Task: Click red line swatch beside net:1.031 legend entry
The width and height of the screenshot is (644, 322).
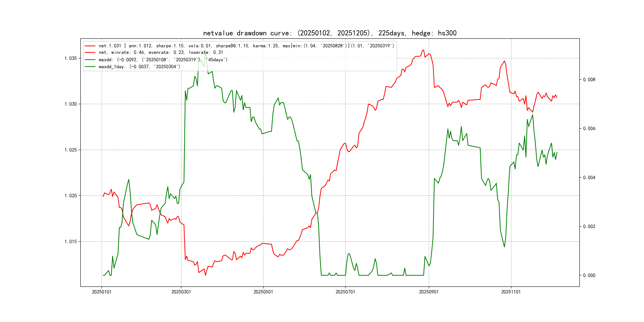Action: point(90,46)
